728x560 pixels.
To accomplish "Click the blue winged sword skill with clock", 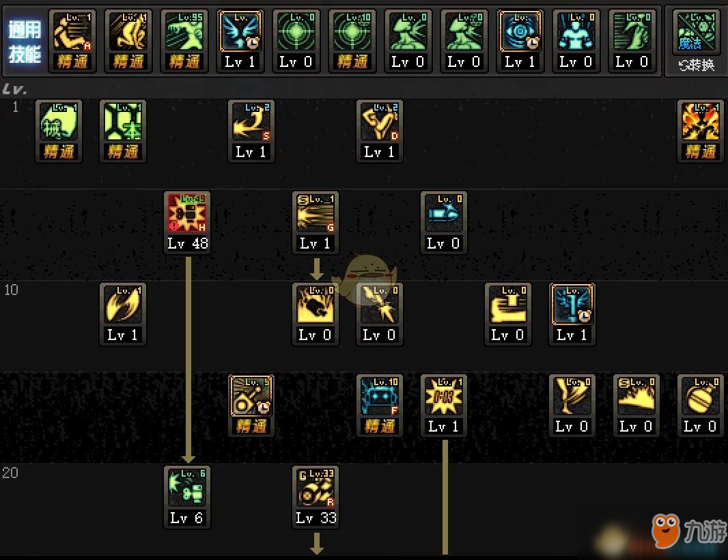I will pos(572,314).
